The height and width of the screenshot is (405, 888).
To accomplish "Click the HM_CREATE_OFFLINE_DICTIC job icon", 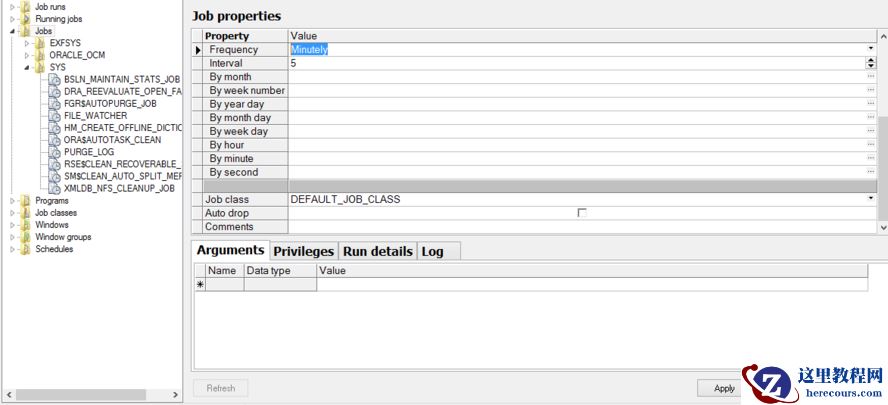I will (54, 128).
